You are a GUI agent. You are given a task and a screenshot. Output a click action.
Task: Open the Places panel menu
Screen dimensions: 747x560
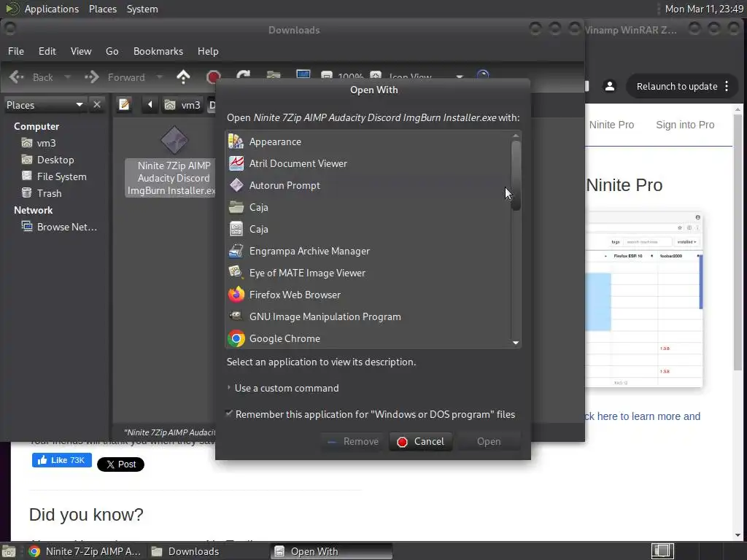click(103, 9)
